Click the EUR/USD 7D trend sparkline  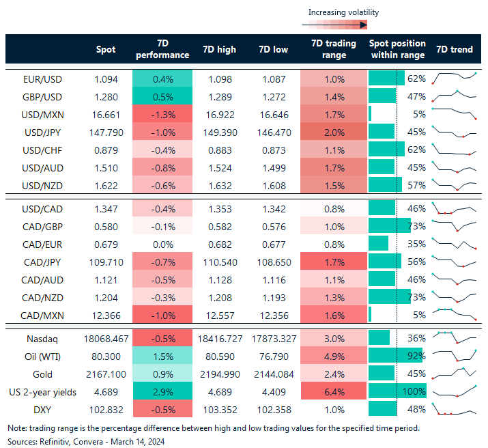point(454,79)
